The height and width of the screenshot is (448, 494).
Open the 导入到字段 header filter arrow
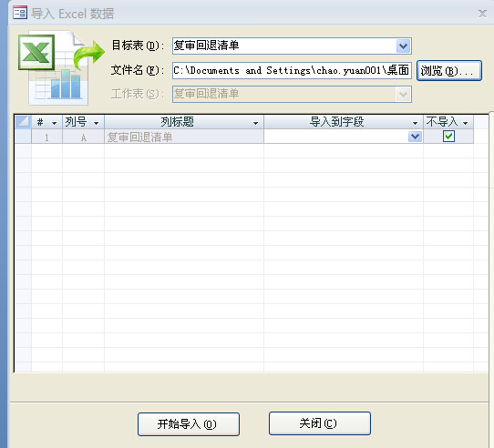[416, 123]
